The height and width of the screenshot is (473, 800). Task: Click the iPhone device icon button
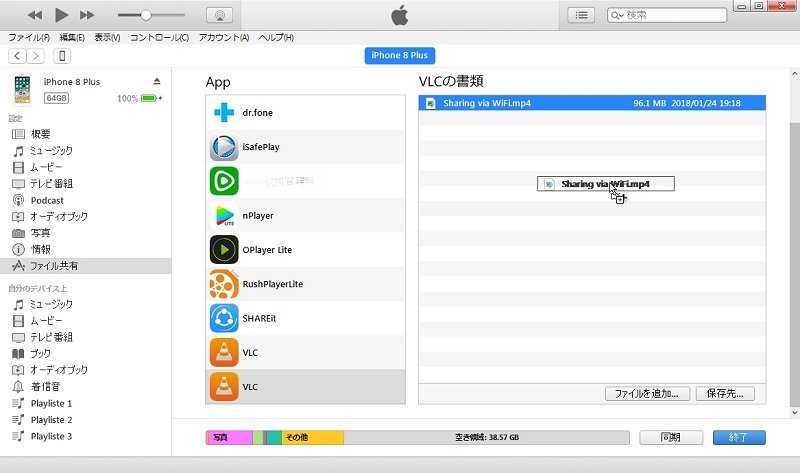(62, 56)
